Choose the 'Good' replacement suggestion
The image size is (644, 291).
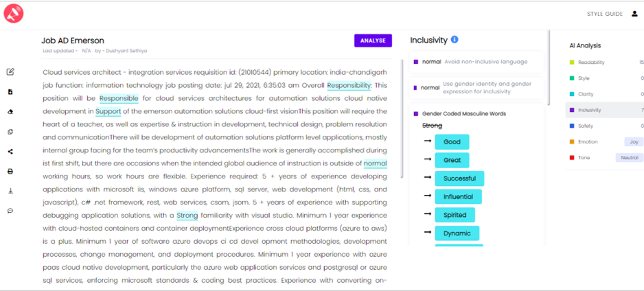tap(452, 142)
